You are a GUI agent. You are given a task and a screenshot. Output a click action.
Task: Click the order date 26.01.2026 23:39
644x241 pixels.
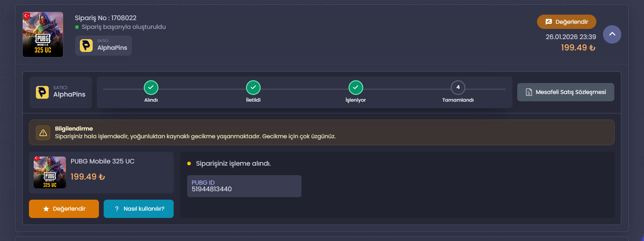point(571,37)
